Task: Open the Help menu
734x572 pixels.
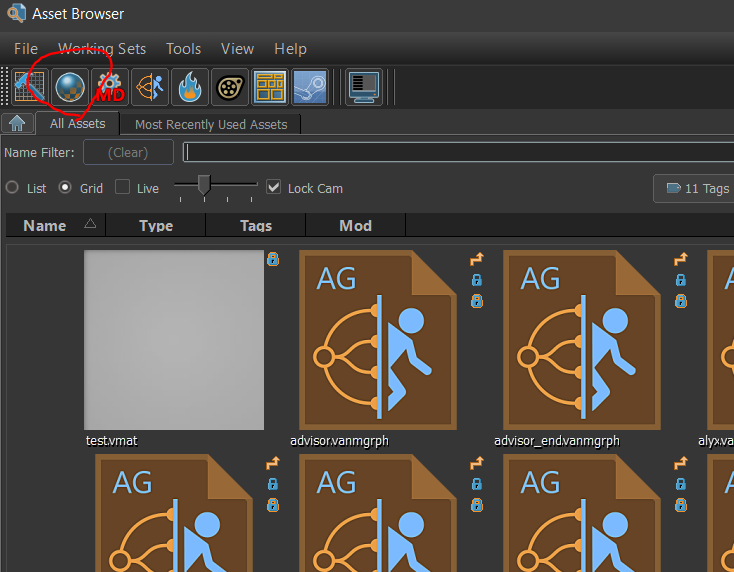Action: point(290,49)
